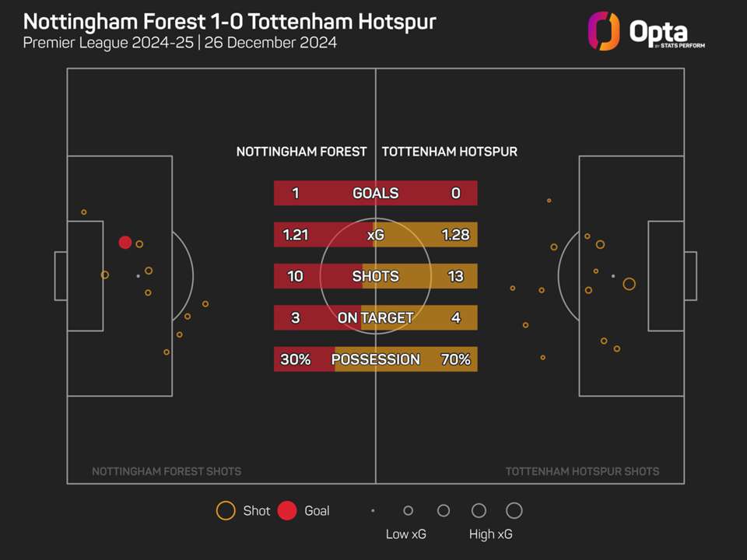Click the NOTTINGHAM FOREST SHOTS pitch label
The image size is (747, 560).
tap(167, 471)
